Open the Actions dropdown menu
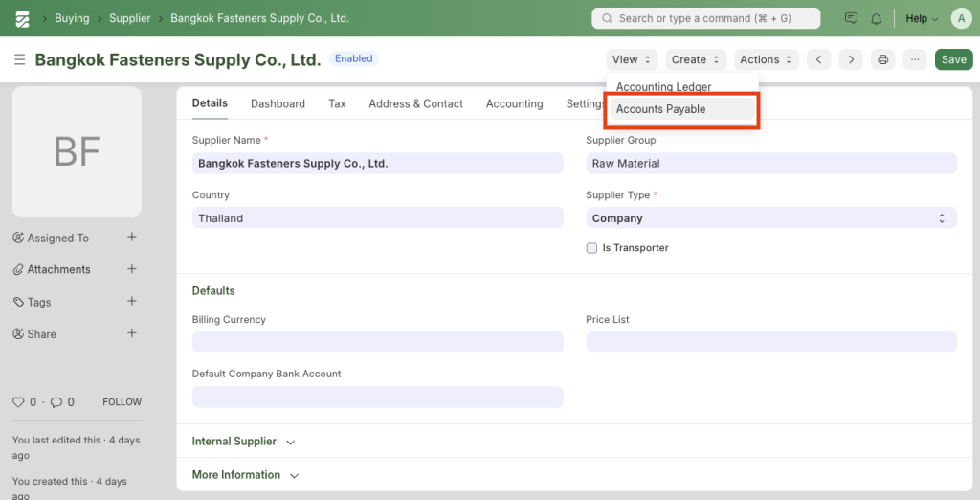 click(768, 59)
